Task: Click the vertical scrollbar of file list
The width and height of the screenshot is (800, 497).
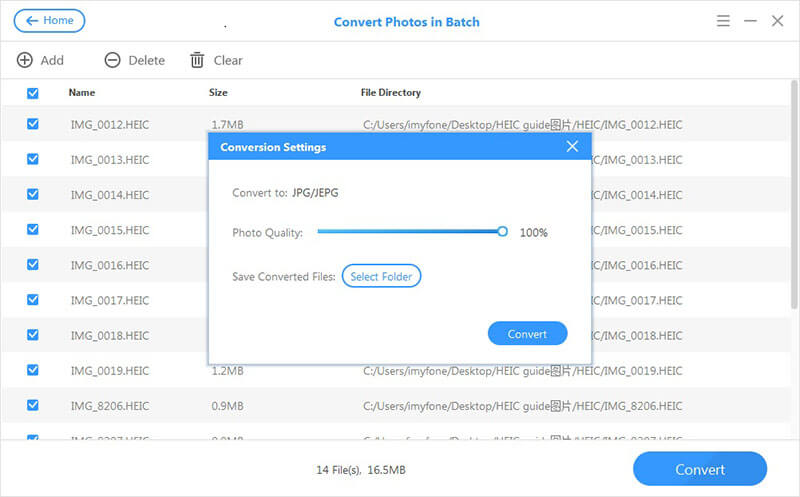Action: [x=794, y=194]
